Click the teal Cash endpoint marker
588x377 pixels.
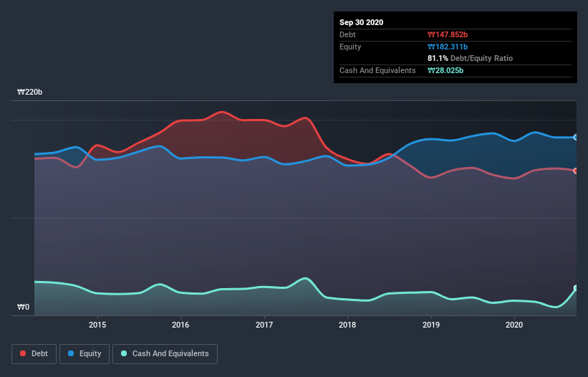576,288
